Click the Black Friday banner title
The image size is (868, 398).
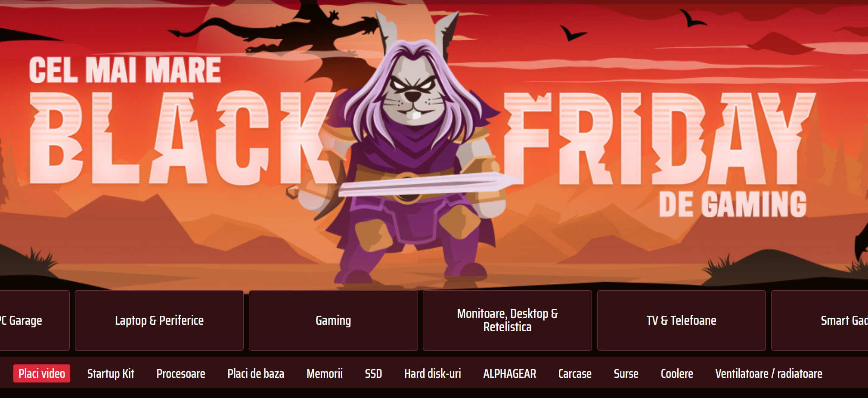(x=422, y=137)
